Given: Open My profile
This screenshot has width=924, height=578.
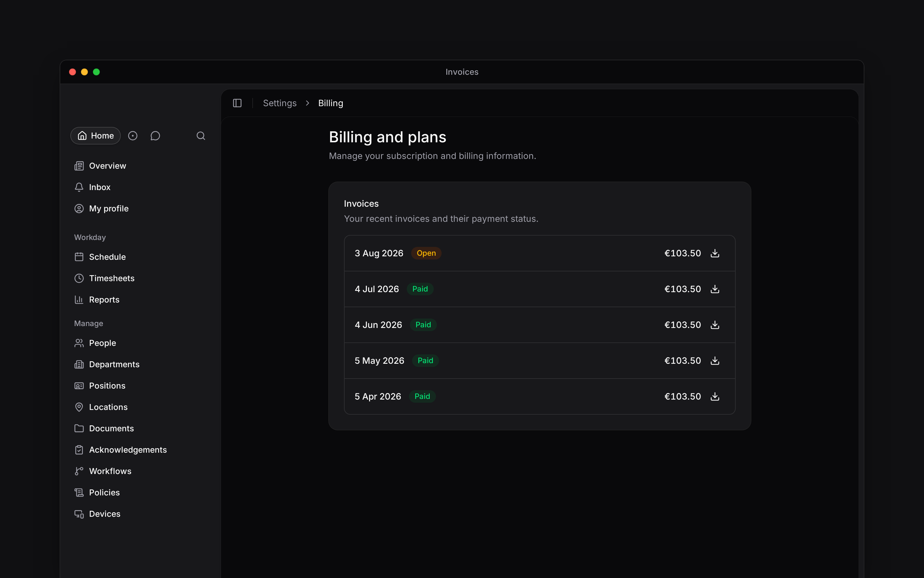Looking at the screenshot, I should pos(102,209).
